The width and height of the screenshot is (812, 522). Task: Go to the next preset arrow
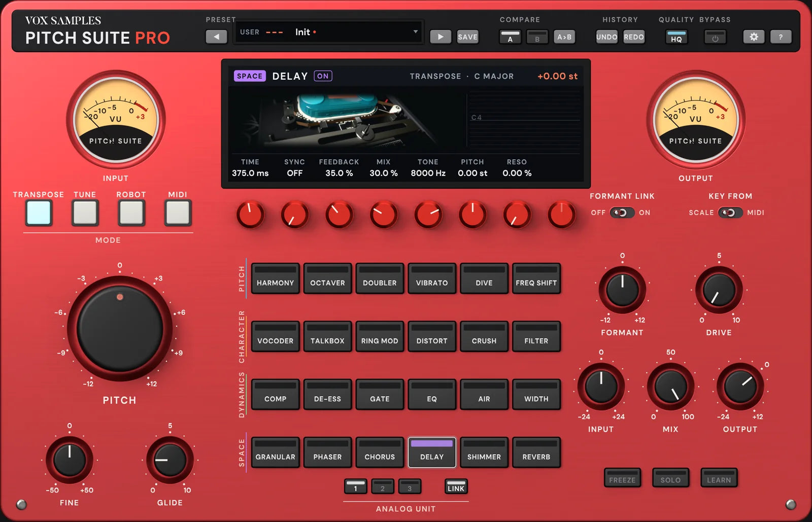click(x=441, y=37)
